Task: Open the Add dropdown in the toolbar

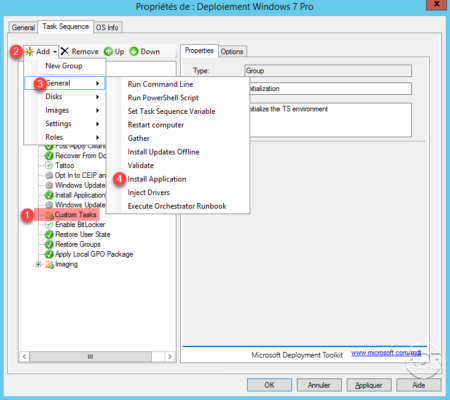Action: (x=41, y=52)
